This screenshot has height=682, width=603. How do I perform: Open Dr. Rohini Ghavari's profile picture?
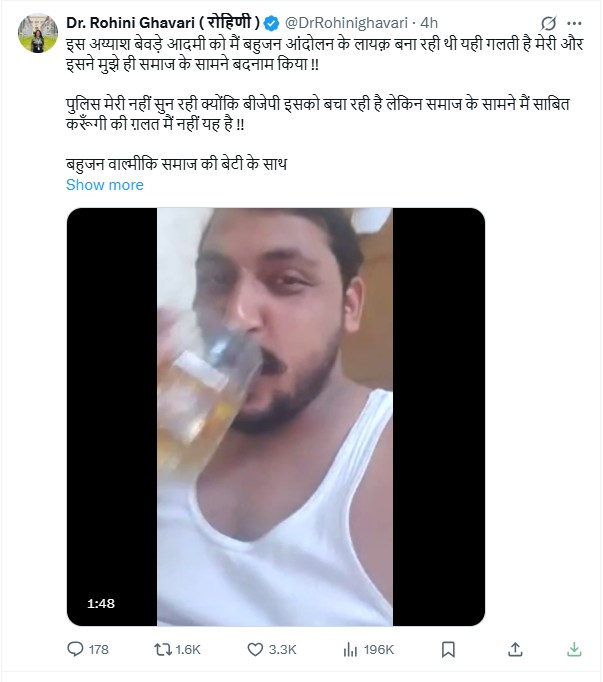(x=37, y=33)
